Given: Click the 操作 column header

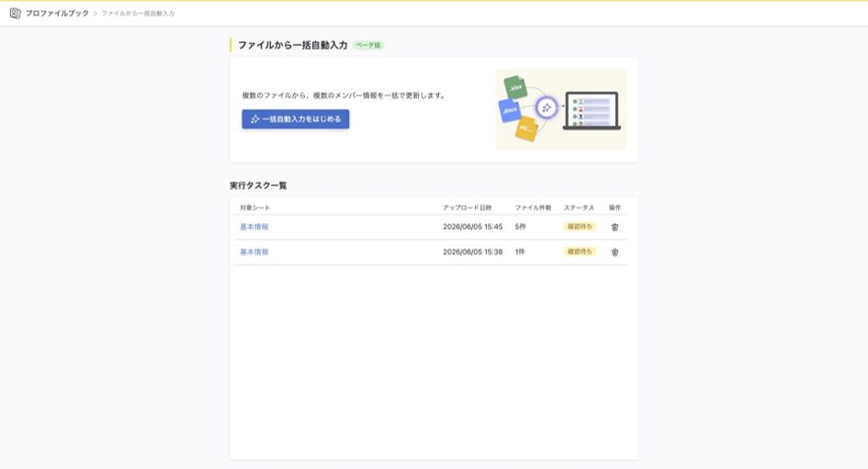Looking at the screenshot, I should pos(614,207).
